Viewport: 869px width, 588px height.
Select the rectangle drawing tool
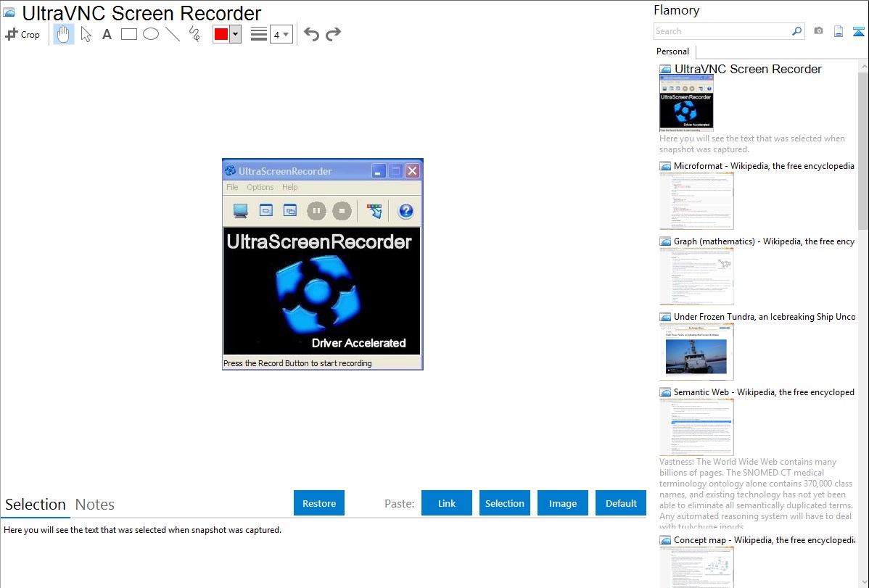pyautogui.click(x=128, y=34)
